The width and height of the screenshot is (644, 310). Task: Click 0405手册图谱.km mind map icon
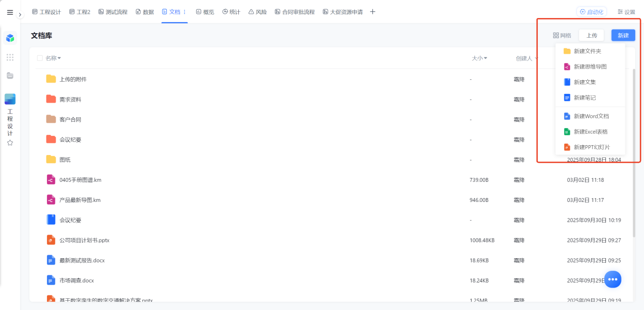click(51, 179)
